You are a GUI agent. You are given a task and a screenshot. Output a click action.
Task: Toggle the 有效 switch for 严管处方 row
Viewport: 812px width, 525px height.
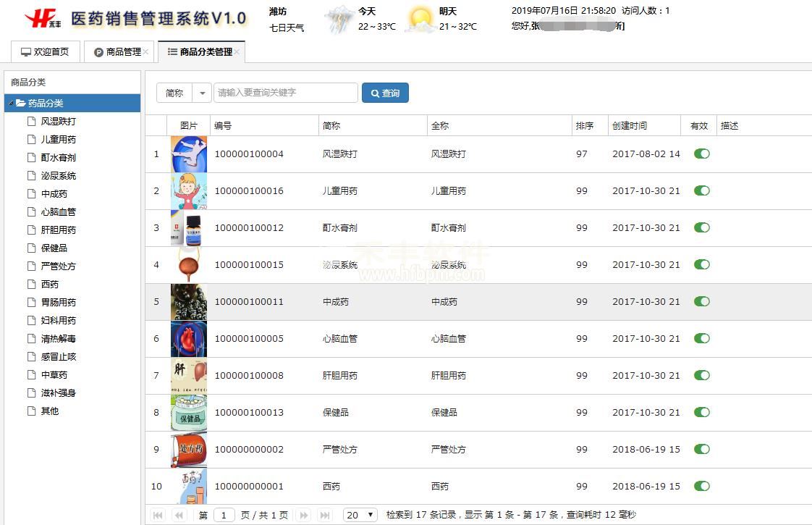pyautogui.click(x=701, y=450)
